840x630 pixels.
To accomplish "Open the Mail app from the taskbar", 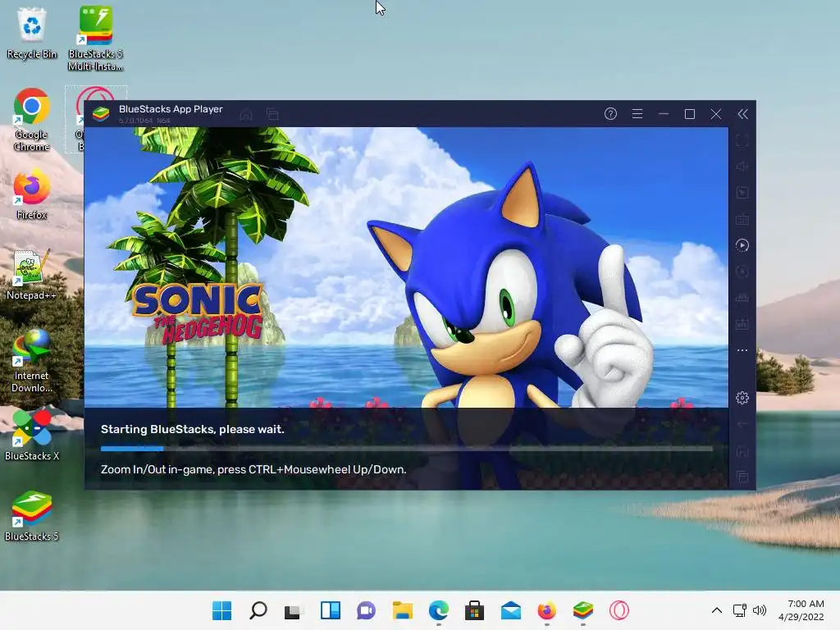I will tap(510, 610).
